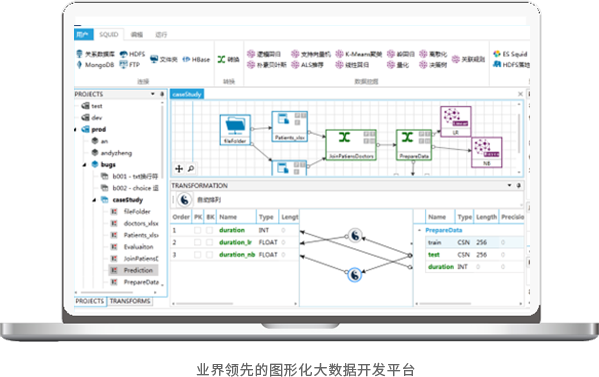Toggle PK checkbox for duration row
The image size is (599, 377).
(198, 230)
